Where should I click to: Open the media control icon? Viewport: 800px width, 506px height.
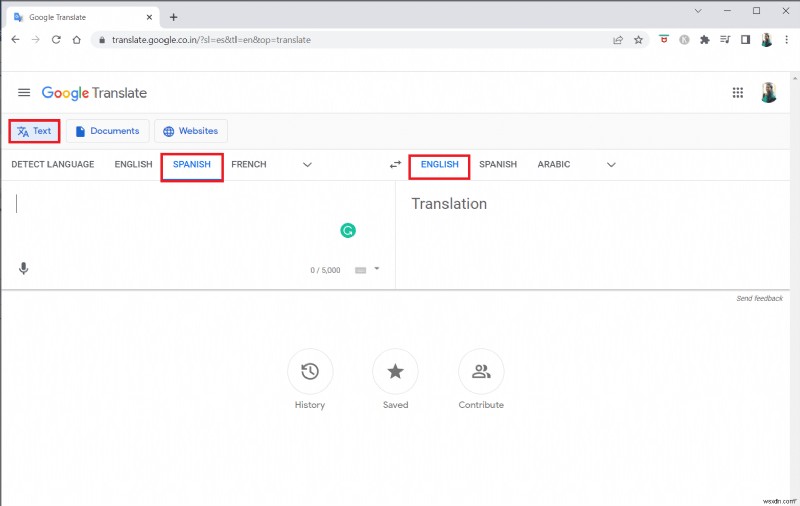pyautogui.click(x=725, y=39)
